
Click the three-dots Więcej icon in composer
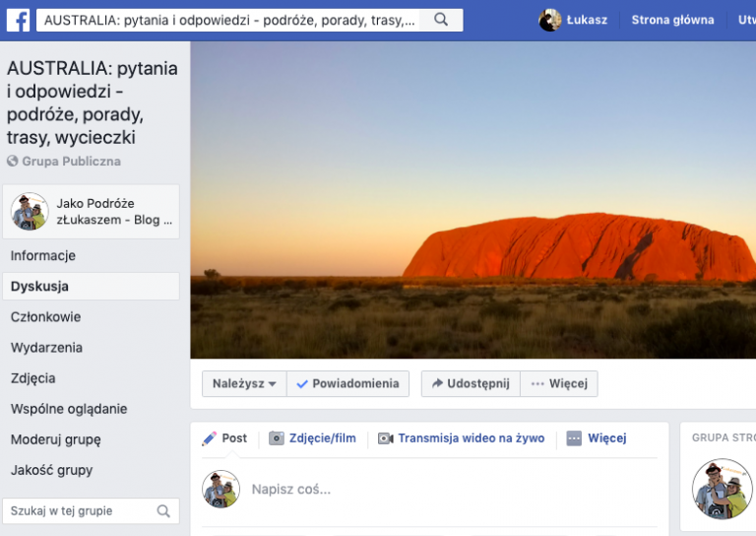574,438
